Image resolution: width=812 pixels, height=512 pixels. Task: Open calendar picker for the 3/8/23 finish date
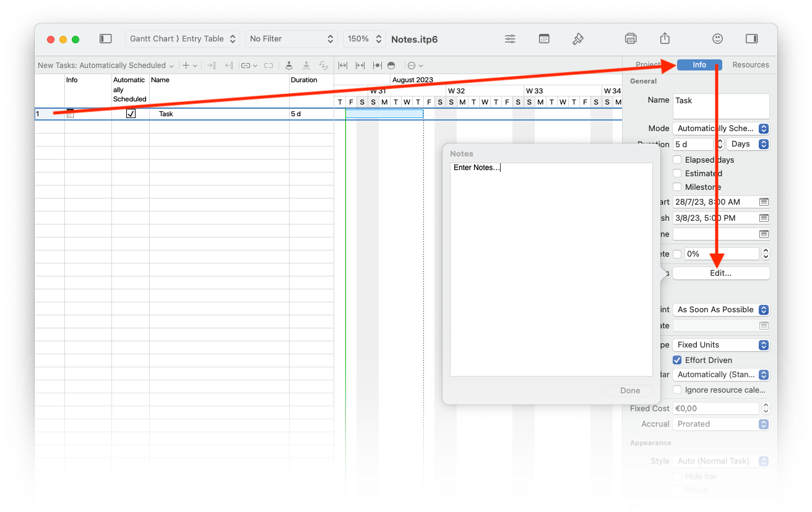coord(764,218)
